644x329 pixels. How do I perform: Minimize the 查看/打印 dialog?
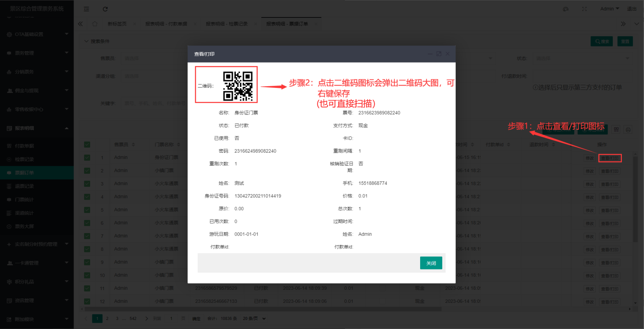(430, 54)
